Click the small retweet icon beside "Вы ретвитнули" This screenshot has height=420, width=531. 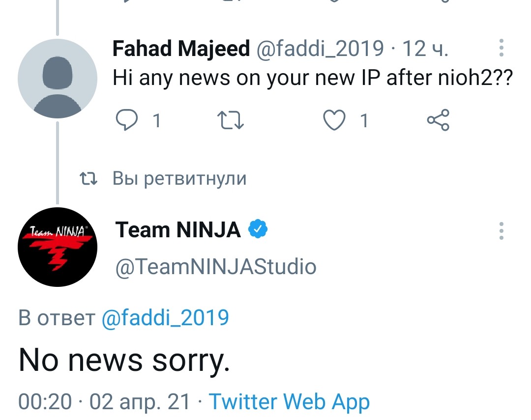[x=88, y=178]
